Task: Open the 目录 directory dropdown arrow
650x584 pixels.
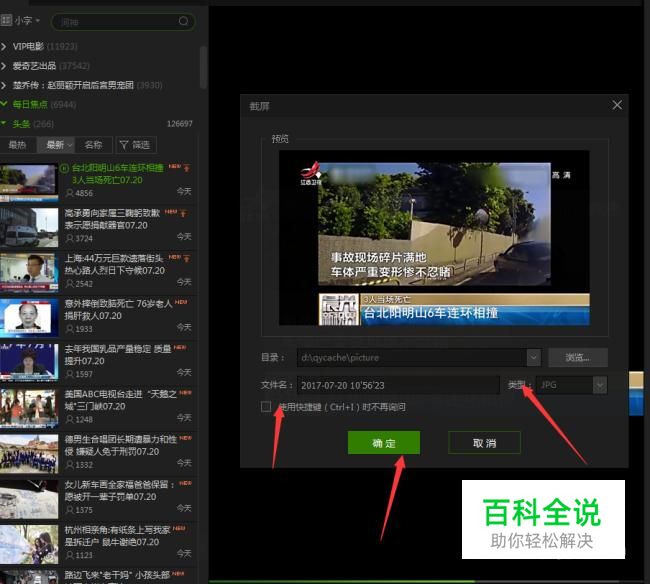Action: (534, 357)
